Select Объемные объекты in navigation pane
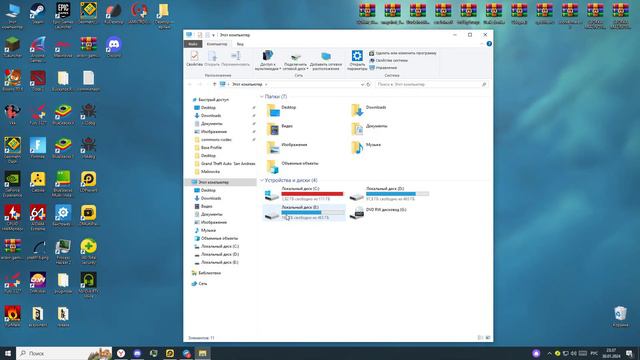640x360 pixels. point(219,238)
